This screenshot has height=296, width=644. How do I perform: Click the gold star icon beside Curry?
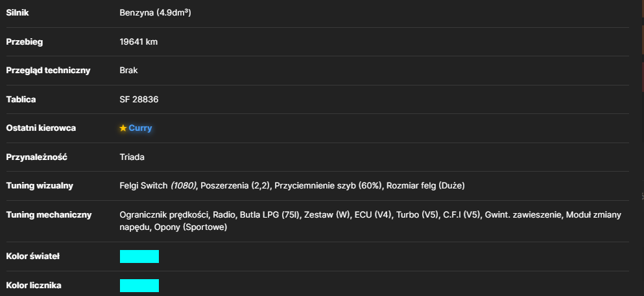123,128
